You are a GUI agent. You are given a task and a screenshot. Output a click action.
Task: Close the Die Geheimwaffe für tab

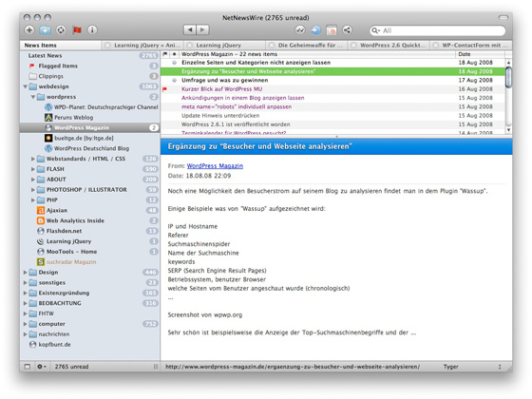point(272,46)
